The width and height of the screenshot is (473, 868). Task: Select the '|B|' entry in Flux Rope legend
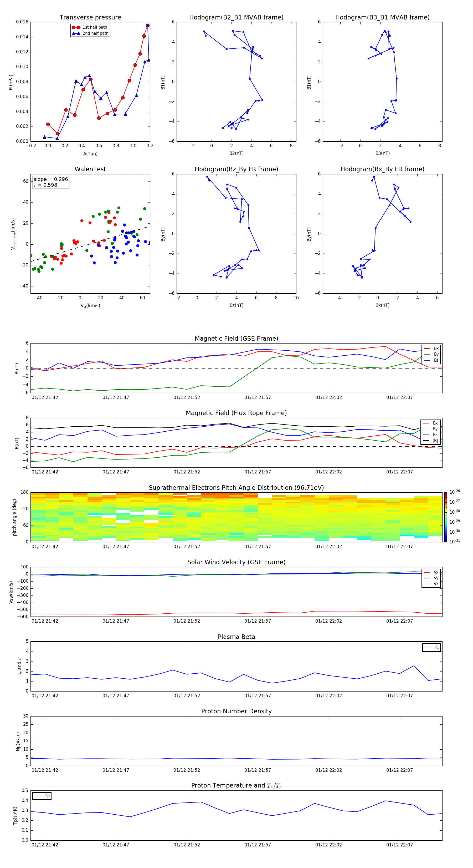[431, 441]
